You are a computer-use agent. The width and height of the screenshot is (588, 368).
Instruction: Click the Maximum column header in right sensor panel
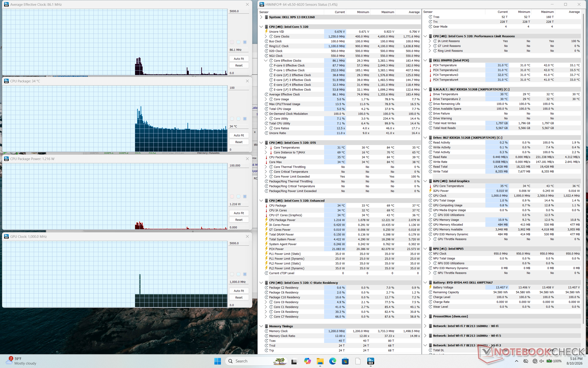pos(543,12)
